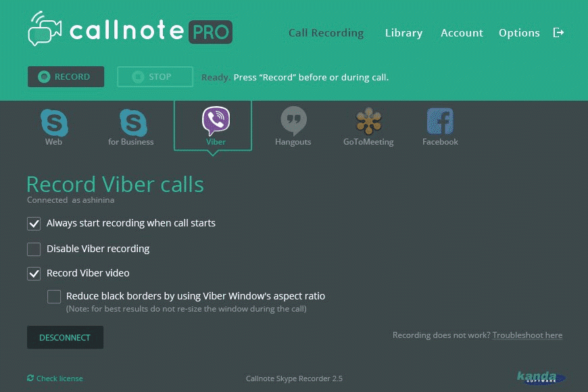Viewport: 588px width, 392px height.
Task: Click the DESCONNECT button
Action: pyautogui.click(x=66, y=337)
